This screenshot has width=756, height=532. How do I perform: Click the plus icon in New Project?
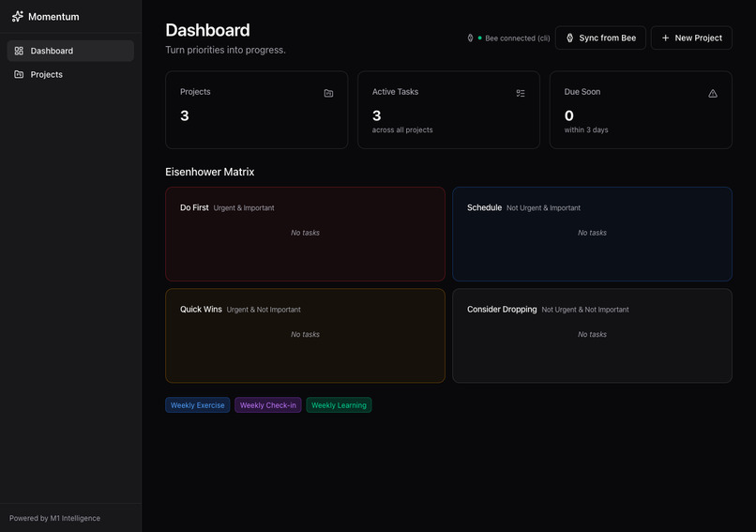pyautogui.click(x=665, y=38)
